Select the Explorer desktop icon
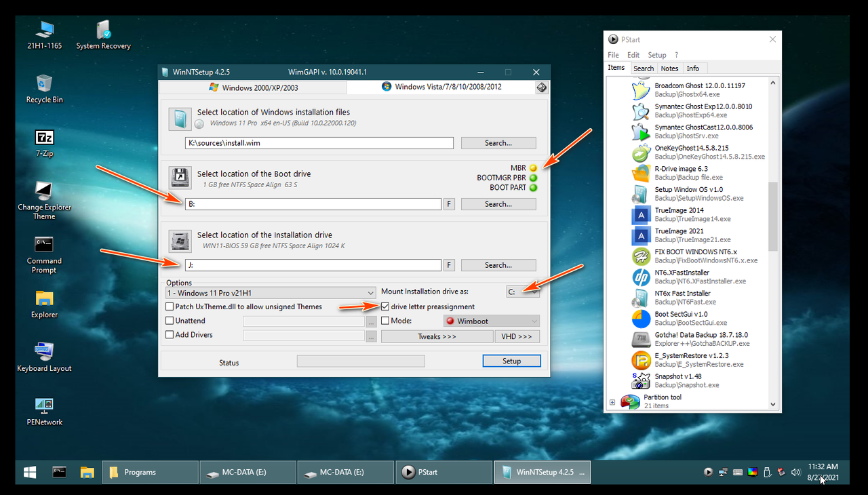This screenshot has height=495, width=868. click(x=44, y=304)
